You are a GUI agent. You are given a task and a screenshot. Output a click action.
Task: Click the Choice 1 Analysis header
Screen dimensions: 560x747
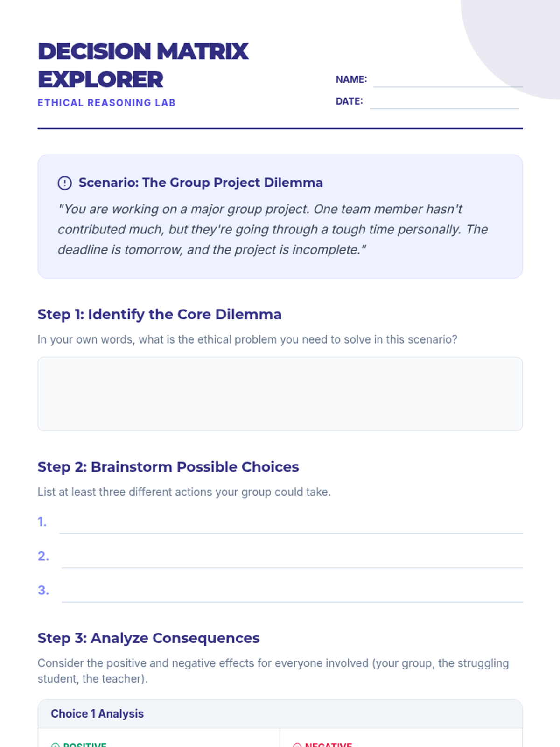97,714
